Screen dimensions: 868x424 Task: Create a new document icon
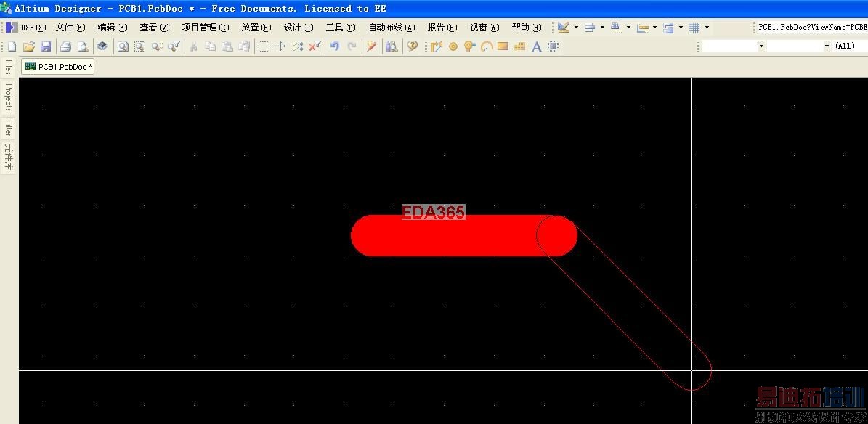12,46
